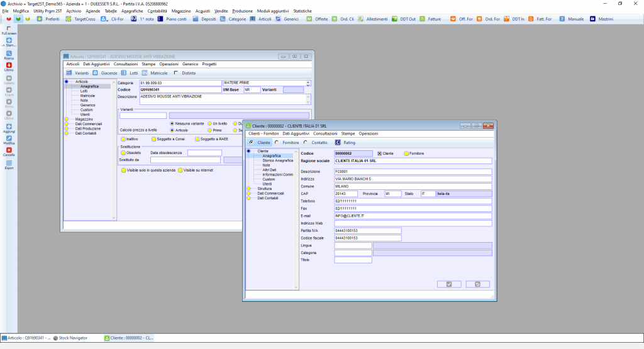The height and width of the screenshot is (349, 644).
Task: Click the red circle toolbar icon
Action: coord(9,19)
